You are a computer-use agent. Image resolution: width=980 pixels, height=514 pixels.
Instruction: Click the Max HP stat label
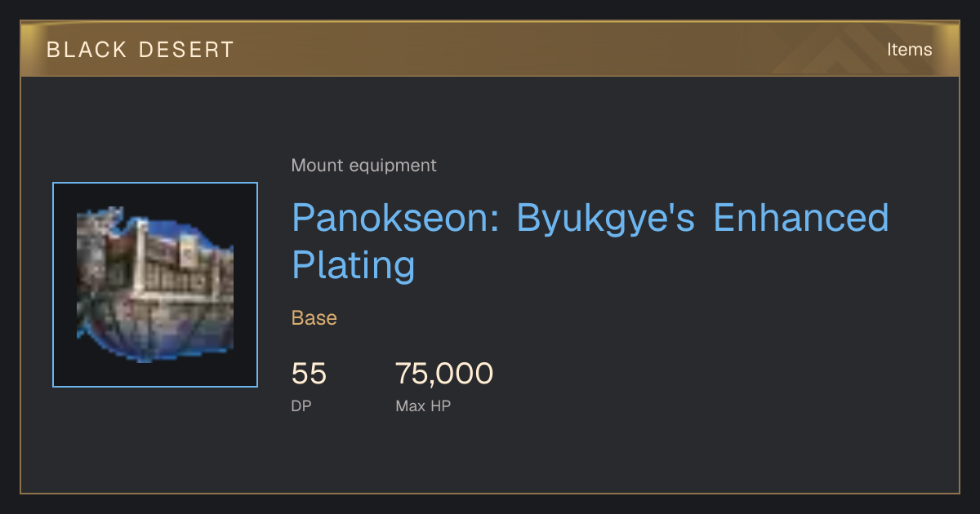pos(423,405)
